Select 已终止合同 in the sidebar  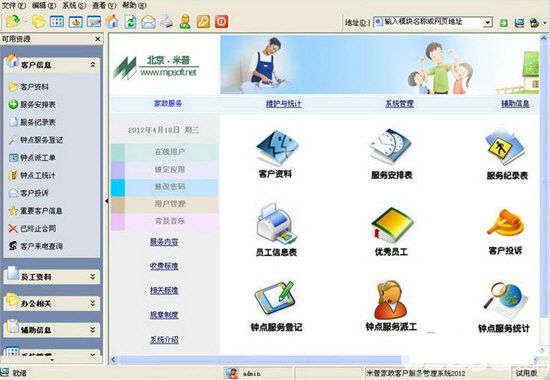pyautogui.click(x=32, y=228)
